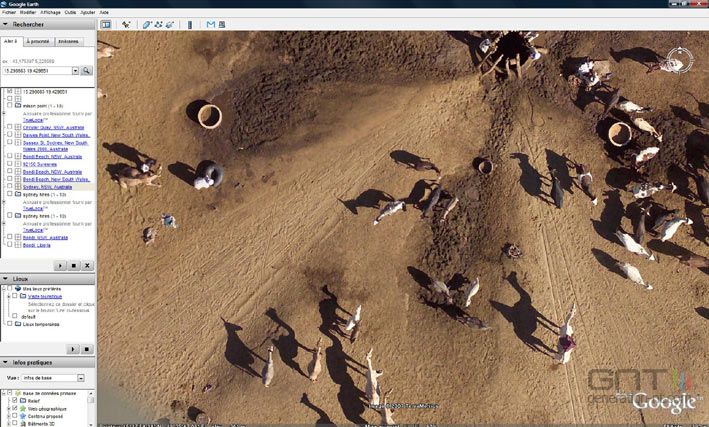
Task: Open the Dawes Point, New South Wales link
Action: tap(57, 135)
